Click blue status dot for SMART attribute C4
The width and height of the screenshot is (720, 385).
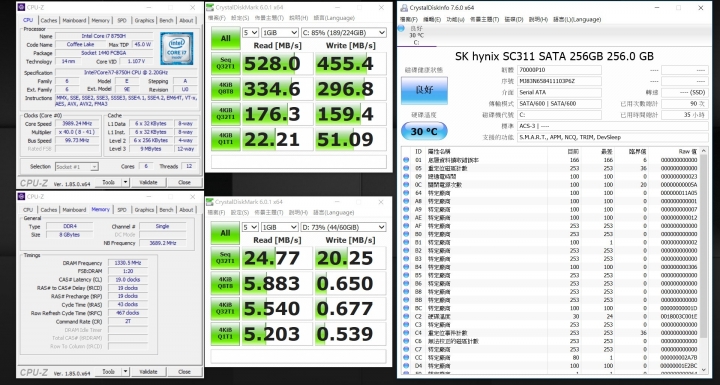coord(406,333)
